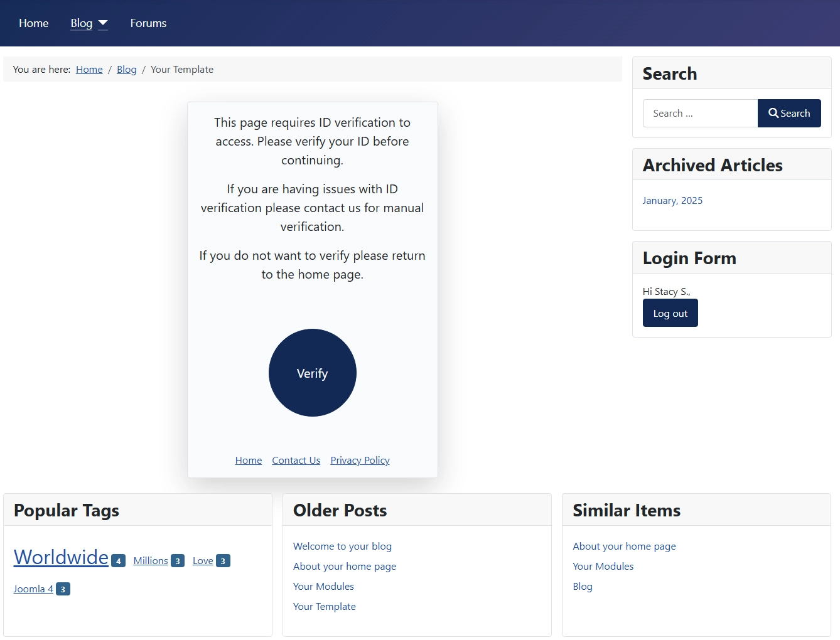The image size is (840, 640).
Task: Return Home via the verification card link
Action: [x=248, y=460]
